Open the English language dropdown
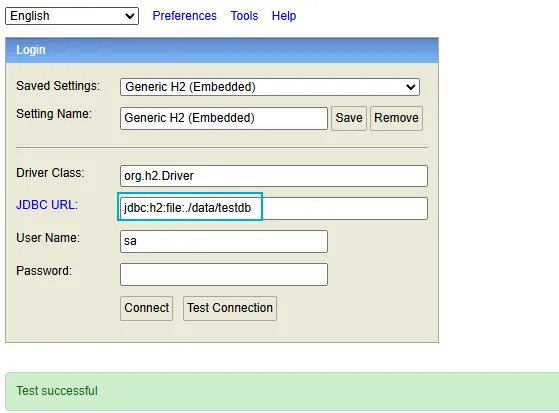The height and width of the screenshot is (413, 559). click(72, 16)
